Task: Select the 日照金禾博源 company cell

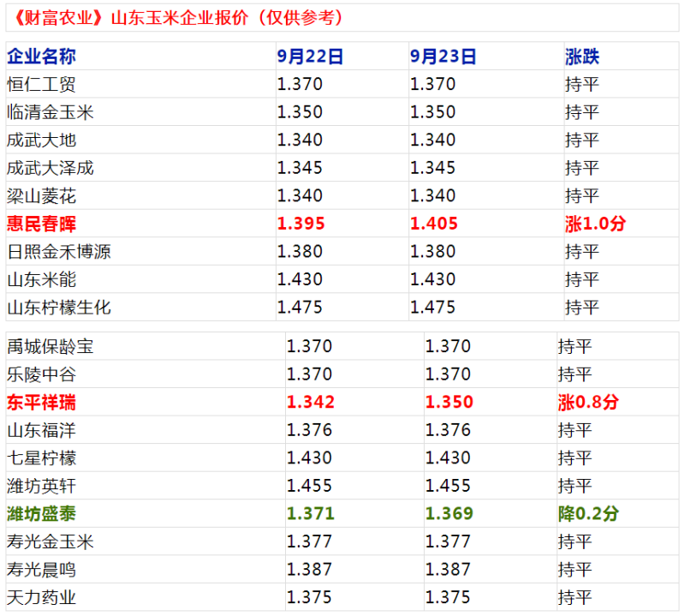Action: (58, 252)
